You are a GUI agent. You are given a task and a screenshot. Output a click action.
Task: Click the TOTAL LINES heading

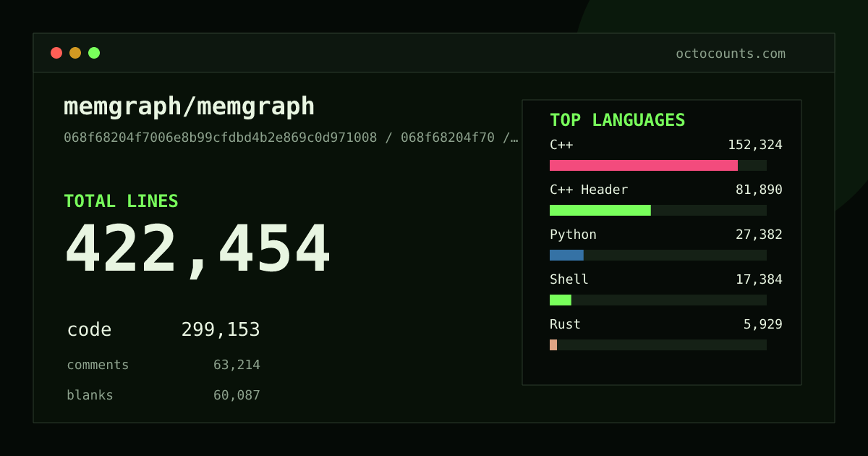point(121,201)
